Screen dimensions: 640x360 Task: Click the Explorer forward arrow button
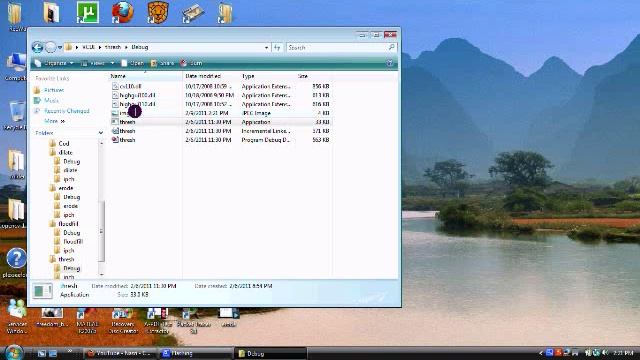pyautogui.click(x=51, y=47)
